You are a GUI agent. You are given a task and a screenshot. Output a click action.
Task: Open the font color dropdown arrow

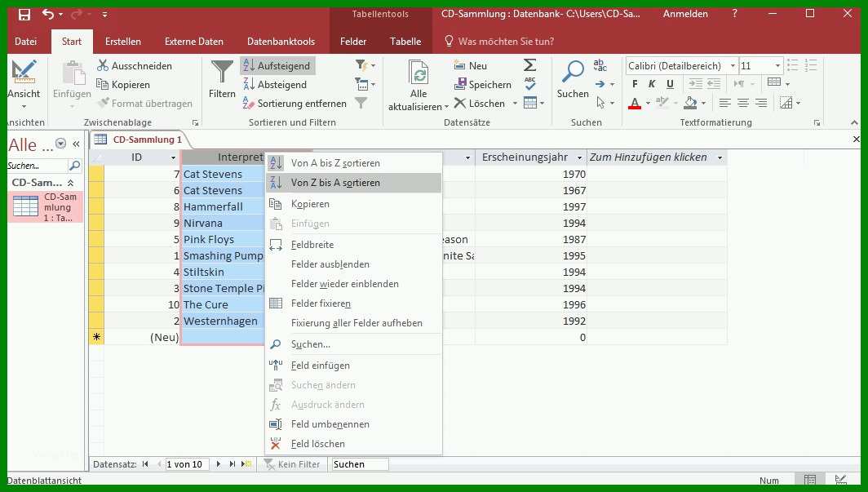pyautogui.click(x=648, y=104)
